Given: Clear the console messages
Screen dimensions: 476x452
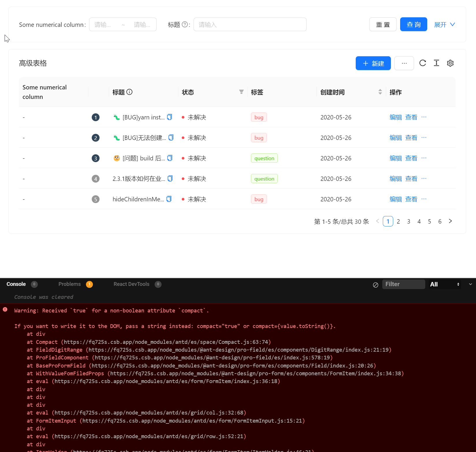Looking at the screenshot, I should tap(376, 285).
